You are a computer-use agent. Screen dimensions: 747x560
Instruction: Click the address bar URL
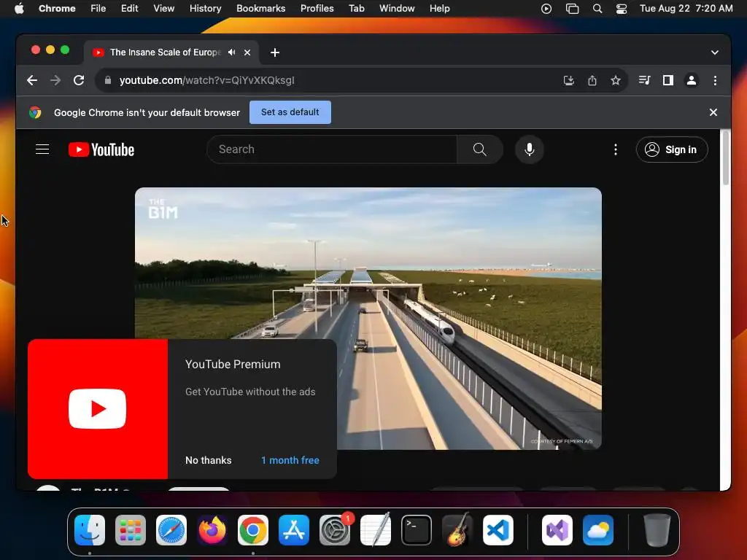(206, 80)
